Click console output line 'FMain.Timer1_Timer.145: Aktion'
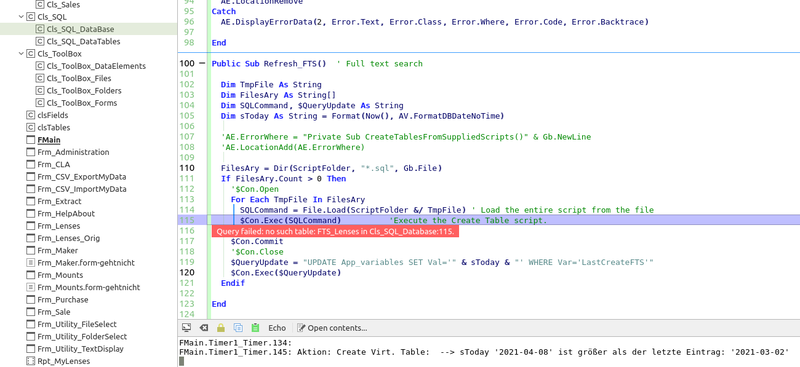The image size is (800, 367). 484,352
